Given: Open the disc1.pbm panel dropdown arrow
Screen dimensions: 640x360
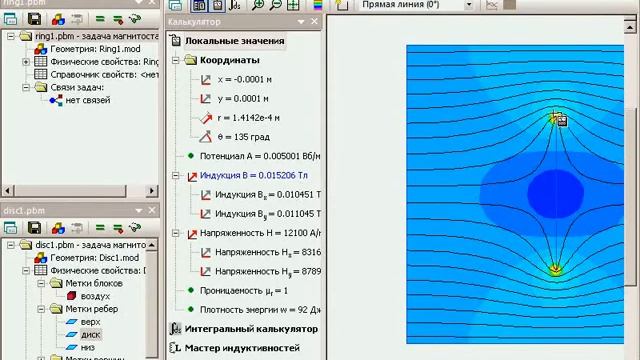Looking at the screenshot, I should 139,211.
